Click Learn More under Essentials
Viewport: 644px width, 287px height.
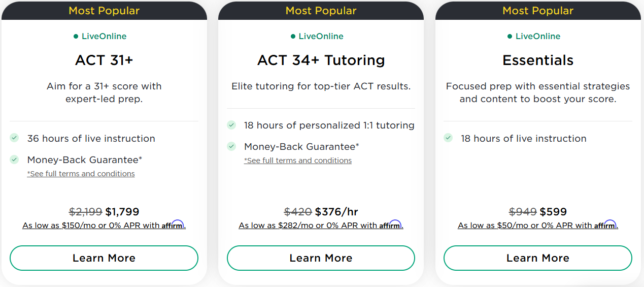point(537,258)
